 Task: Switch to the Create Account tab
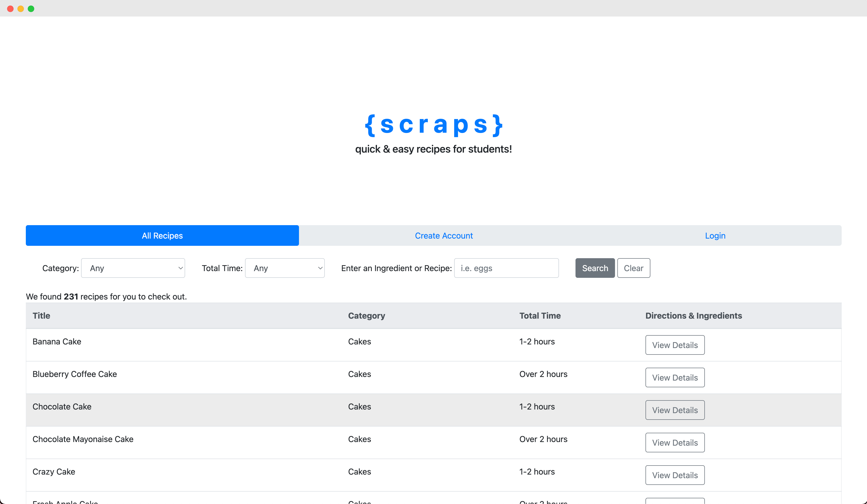[444, 235]
